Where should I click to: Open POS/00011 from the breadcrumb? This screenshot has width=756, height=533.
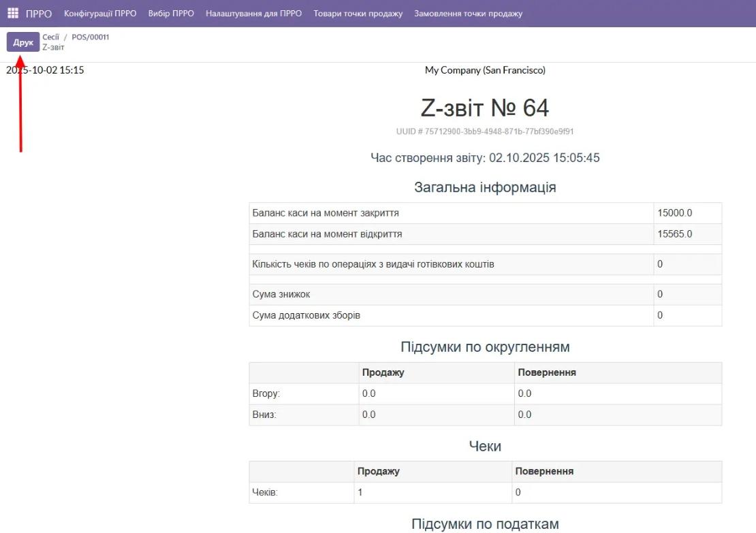pyautogui.click(x=91, y=37)
